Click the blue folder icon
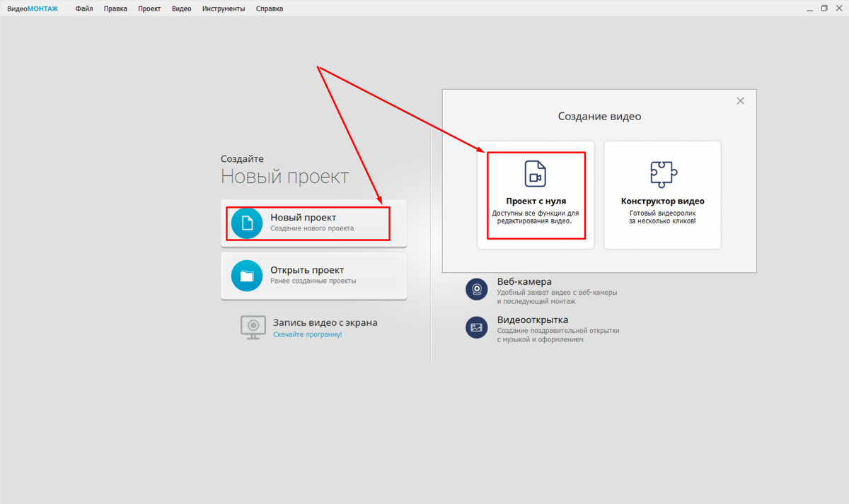This screenshot has height=504, width=849. pyautogui.click(x=247, y=276)
